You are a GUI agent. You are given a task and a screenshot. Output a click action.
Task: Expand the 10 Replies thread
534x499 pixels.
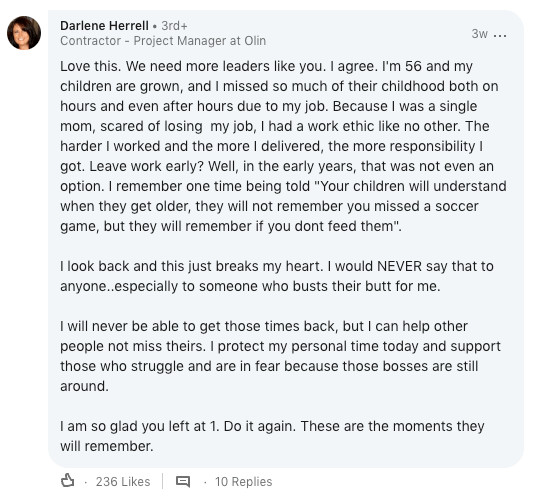[244, 482]
